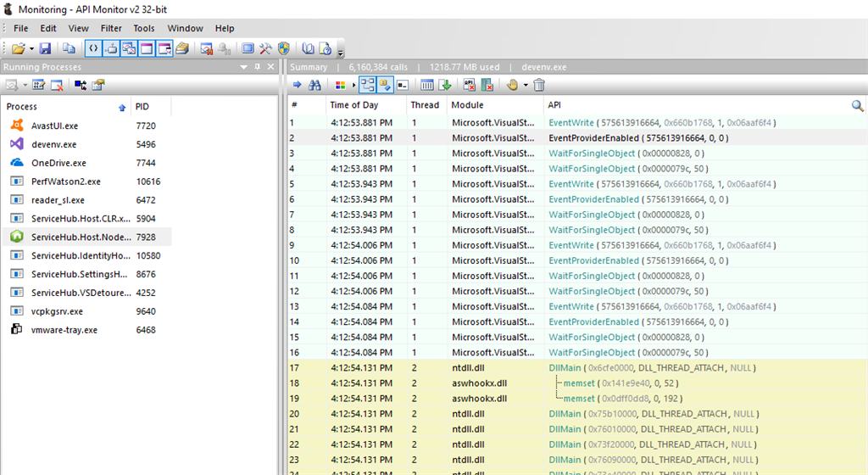This screenshot has height=475, width=868.
Task: Click the stacked folders toolbar icon
Action: pos(182,48)
